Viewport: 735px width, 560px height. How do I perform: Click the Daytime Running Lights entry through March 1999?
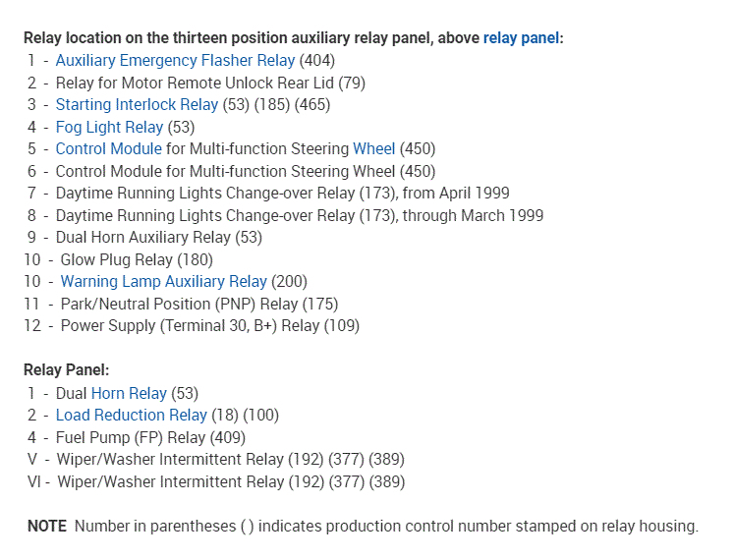299,215
